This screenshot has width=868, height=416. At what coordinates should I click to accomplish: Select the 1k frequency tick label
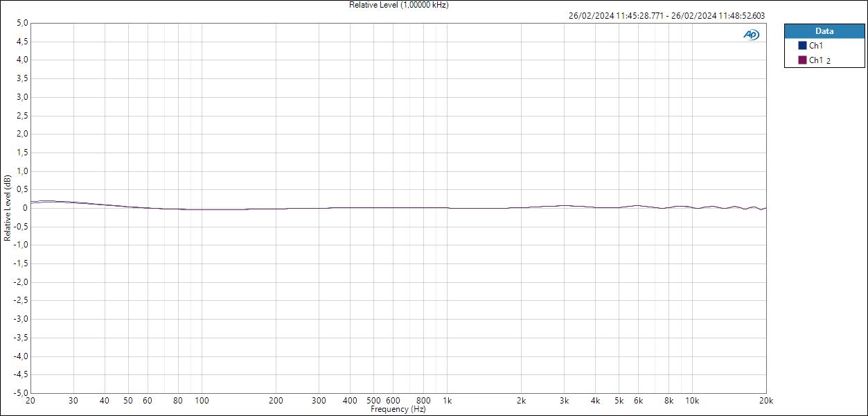(448, 401)
